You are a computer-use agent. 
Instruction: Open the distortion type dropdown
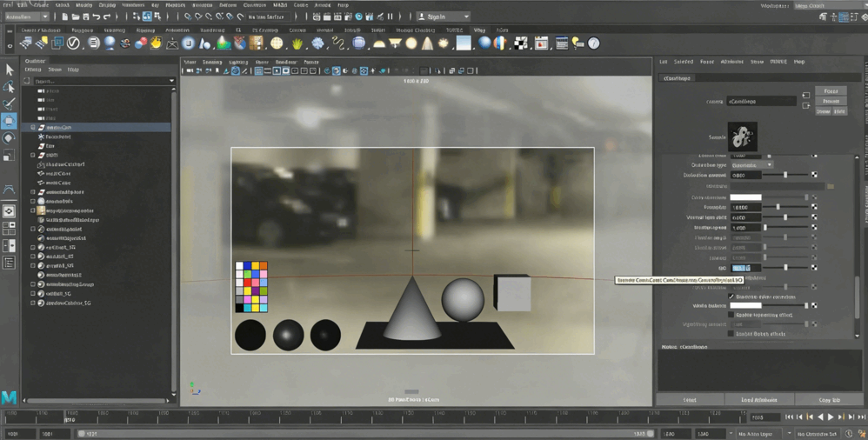[751, 165]
